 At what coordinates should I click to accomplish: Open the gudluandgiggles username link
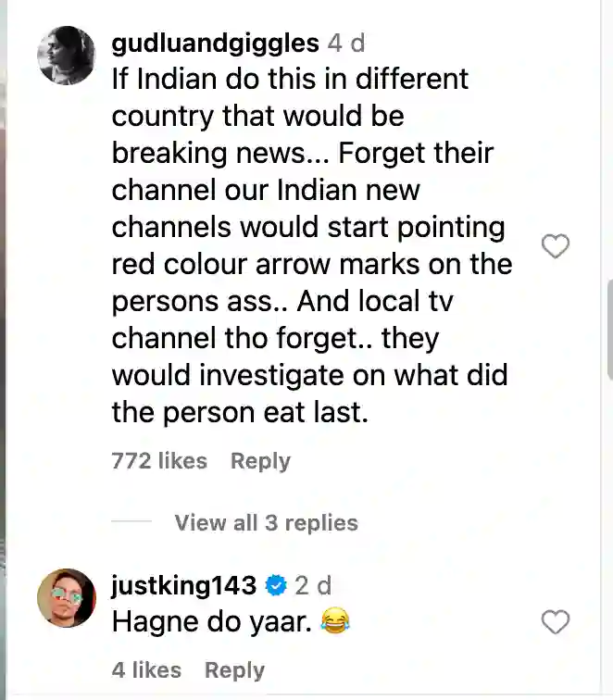coord(215,44)
